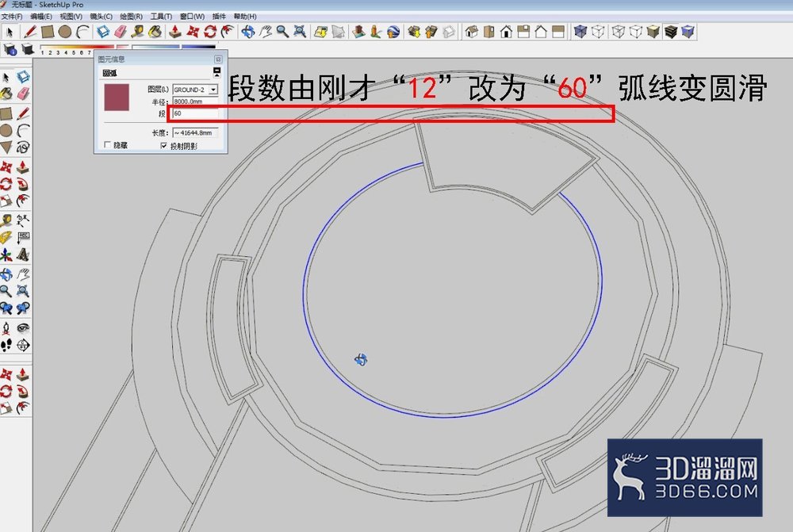
Task: Choose the Rotate tool in top toolbar
Action: click(210, 32)
